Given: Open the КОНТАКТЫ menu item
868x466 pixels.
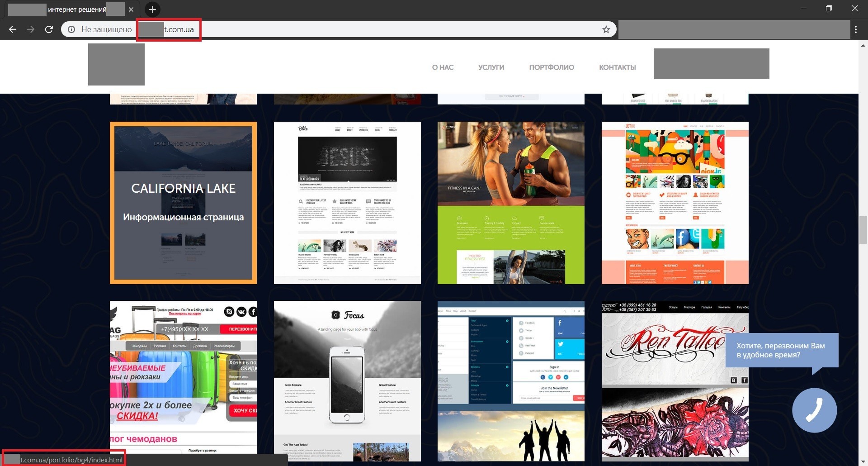Looking at the screenshot, I should click(618, 67).
